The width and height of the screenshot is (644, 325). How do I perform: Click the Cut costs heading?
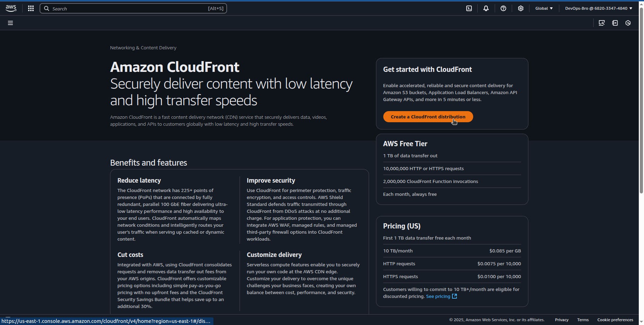pyautogui.click(x=130, y=255)
